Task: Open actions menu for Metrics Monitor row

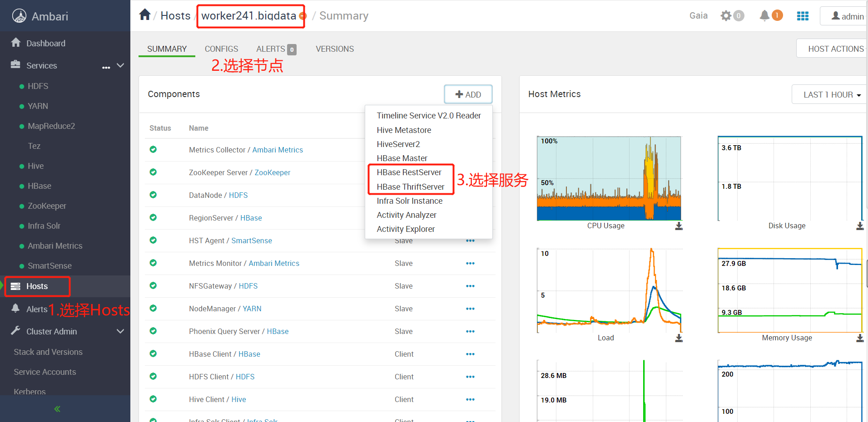Action: 470,263
